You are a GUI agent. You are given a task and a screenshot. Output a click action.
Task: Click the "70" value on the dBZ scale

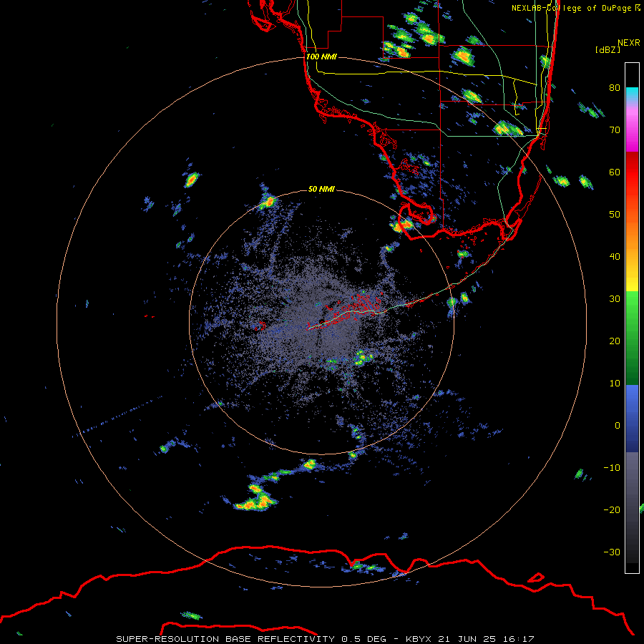coord(615,130)
